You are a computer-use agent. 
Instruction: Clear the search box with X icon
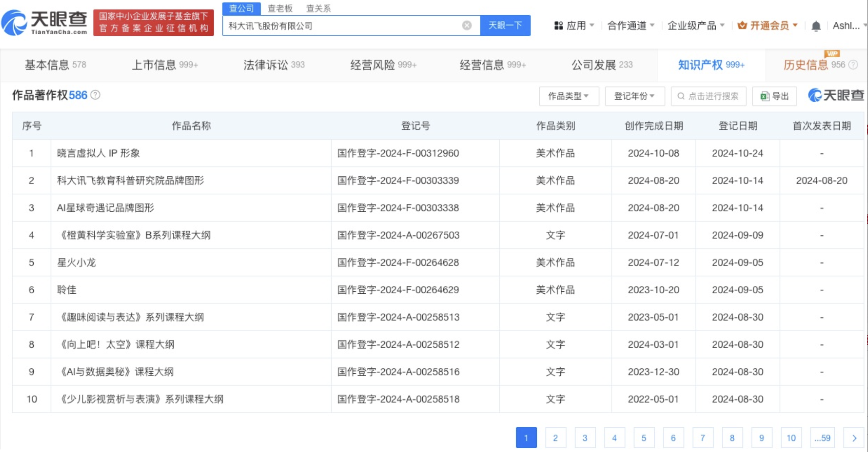click(x=466, y=26)
